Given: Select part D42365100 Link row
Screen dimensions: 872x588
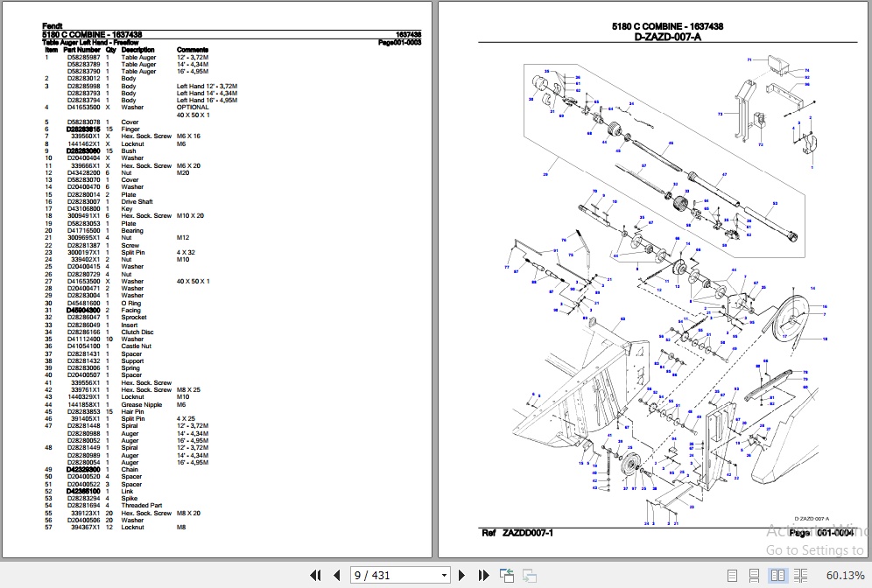Looking at the screenshot, I should [89, 491].
